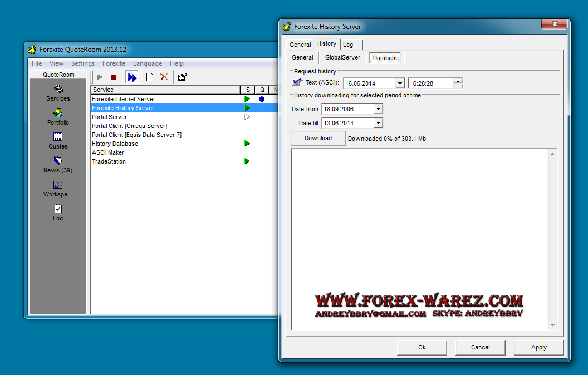Click the Apply button
588x375 pixels.
click(538, 347)
